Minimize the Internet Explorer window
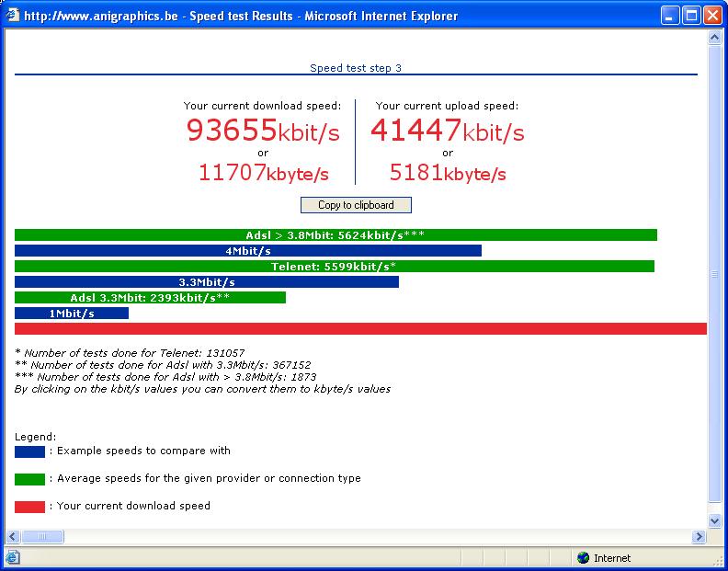 tap(671, 15)
